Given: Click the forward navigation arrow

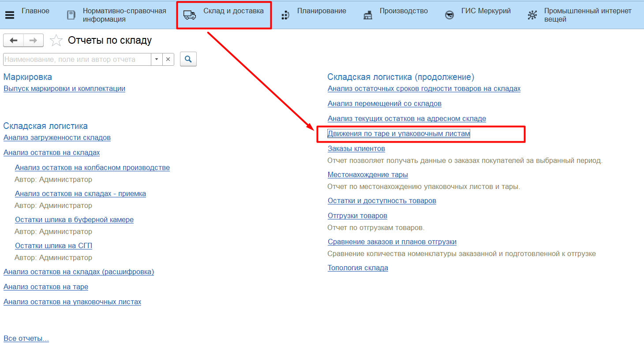Looking at the screenshot, I should click(x=34, y=41).
